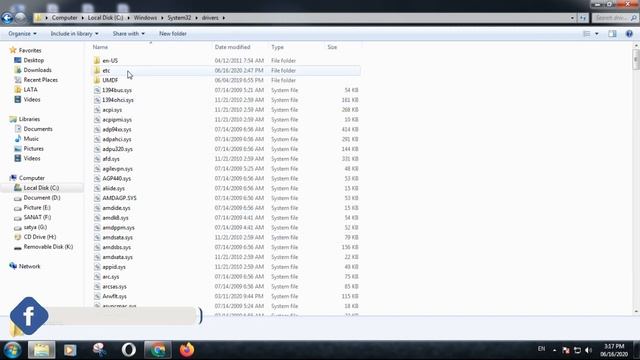Open Desktop under Favorites
The image size is (640, 360).
pos(33,60)
